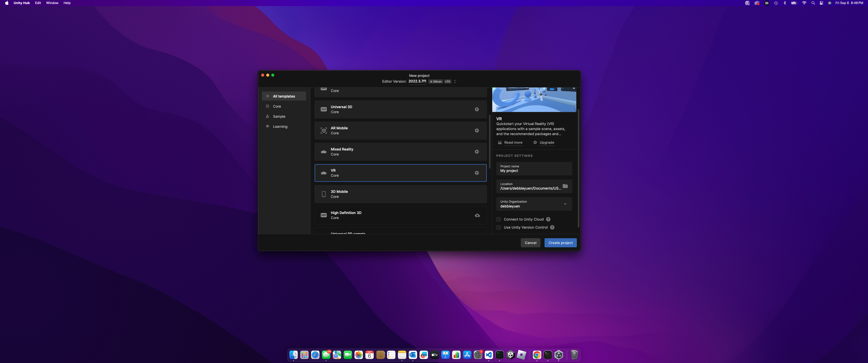This screenshot has width=868, height=363.
Task: Click upgrade arrow on AR Mobile row
Action: tap(477, 131)
